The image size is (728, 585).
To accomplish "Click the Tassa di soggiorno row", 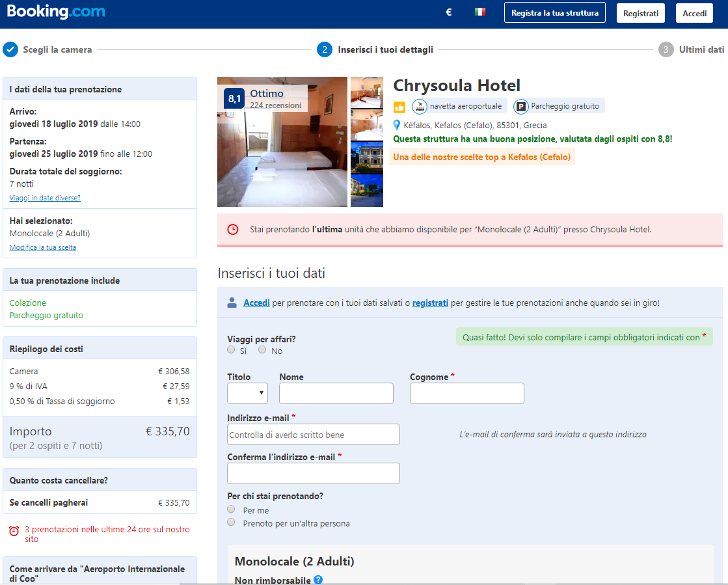I will point(100,401).
